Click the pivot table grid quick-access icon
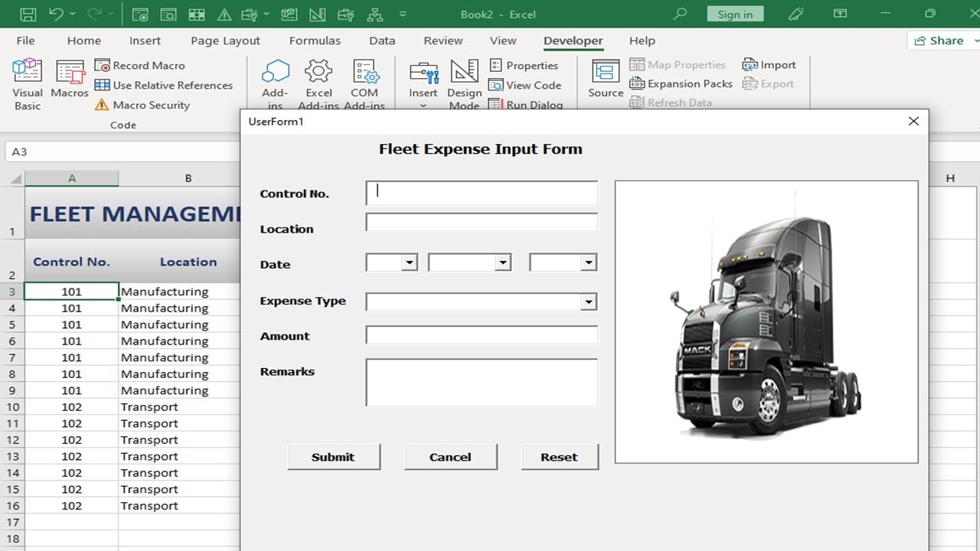This screenshot has width=980, height=551. [x=197, y=14]
